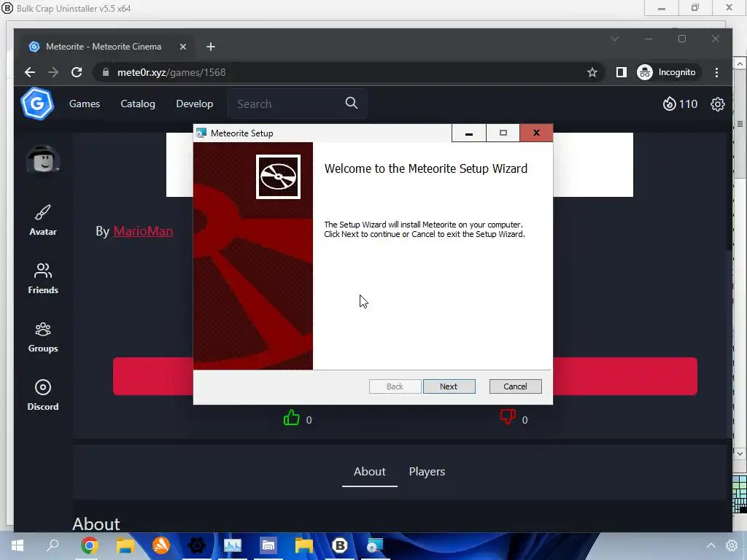Viewport: 747px width, 560px height.
Task: Go forward in the browser
Action: pos(53,72)
